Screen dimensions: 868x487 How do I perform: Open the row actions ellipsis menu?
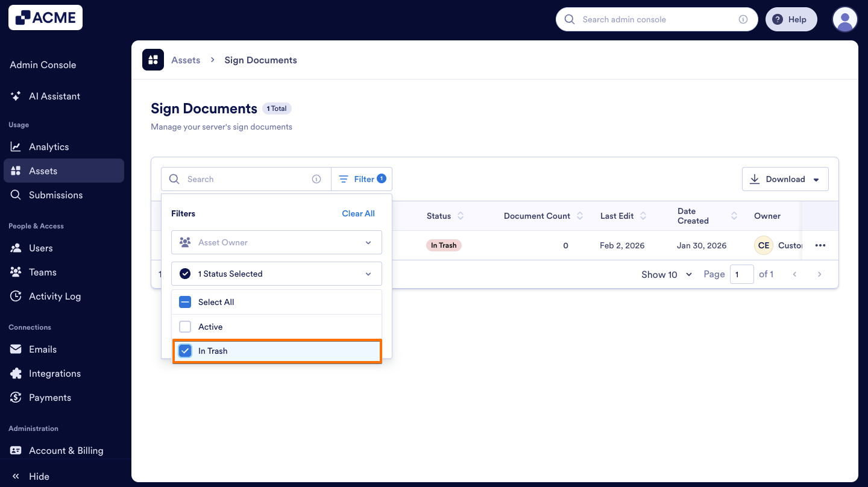point(820,245)
